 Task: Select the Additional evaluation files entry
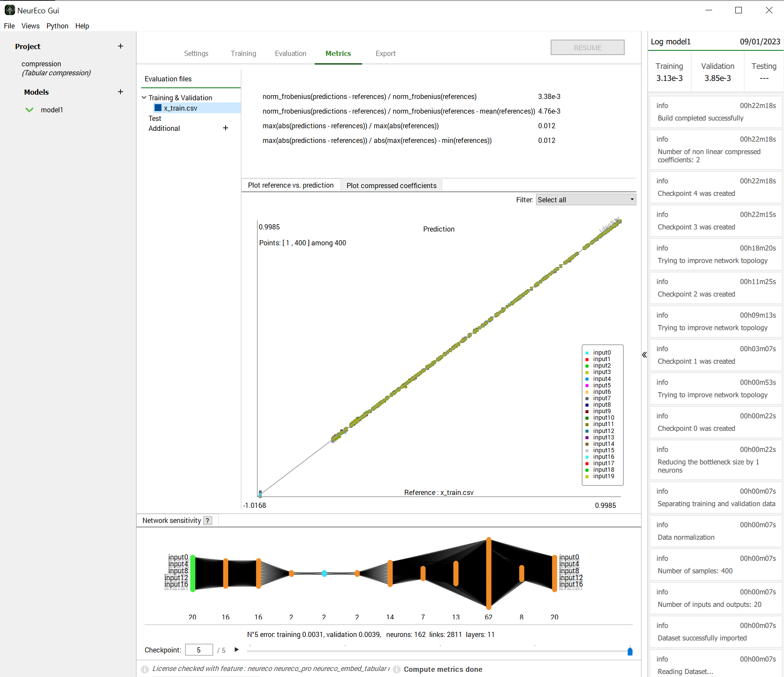pyautogui.click(x=164, y=128)
